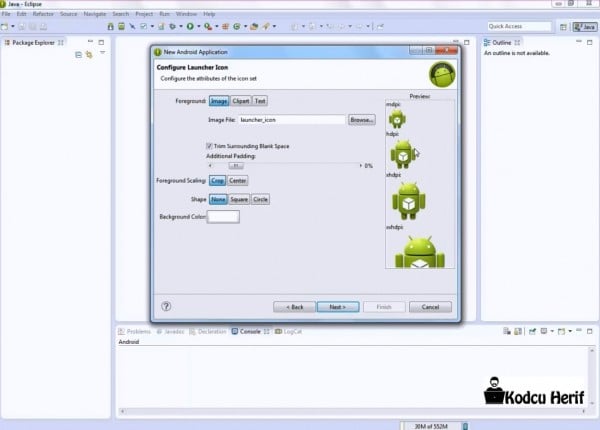Click the Open Perspective icon
The width and height of the screenshot is (600, 430).
[563, 27]
